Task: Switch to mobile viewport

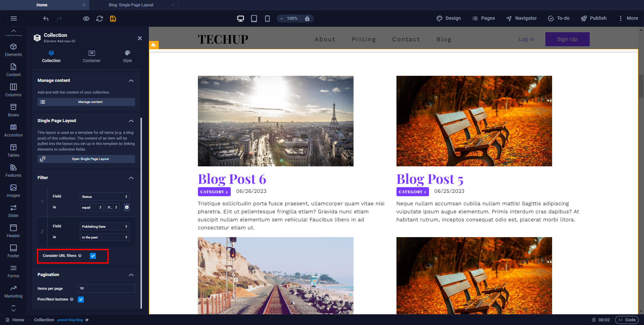Action: [x=267, y=18]
